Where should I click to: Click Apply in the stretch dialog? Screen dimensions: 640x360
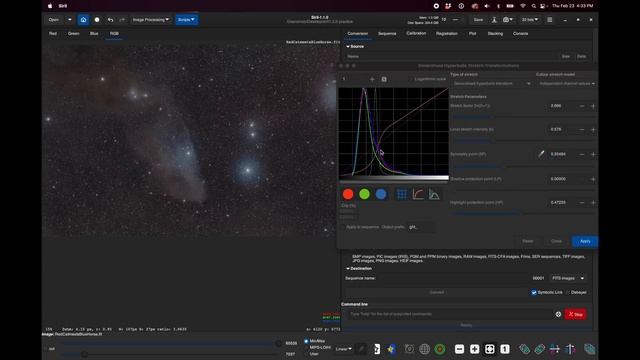(585, 241)
